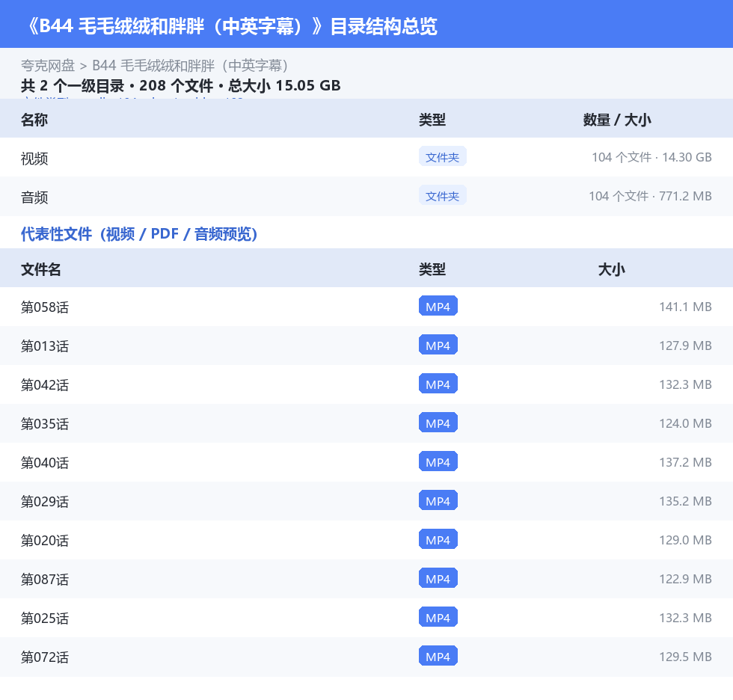Click the MP4 badge for 第020话
The width and height of the screenshot is (733, 700).
pos(438,538)
